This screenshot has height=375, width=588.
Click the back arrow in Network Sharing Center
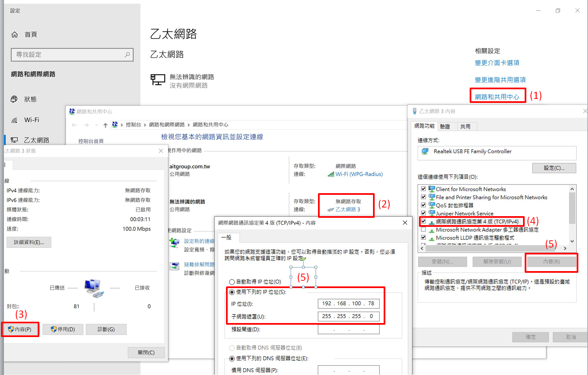pos(74,125)
